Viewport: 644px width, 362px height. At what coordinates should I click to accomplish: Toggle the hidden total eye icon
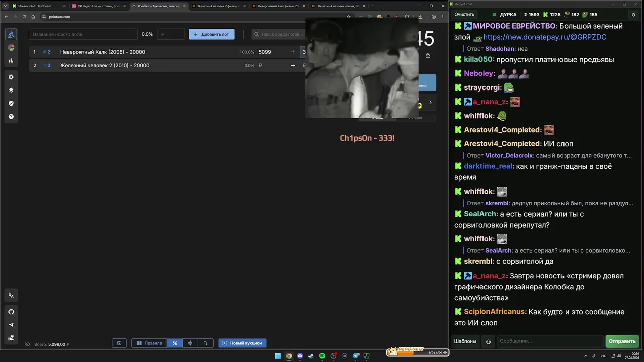click(x=28, y=344)
